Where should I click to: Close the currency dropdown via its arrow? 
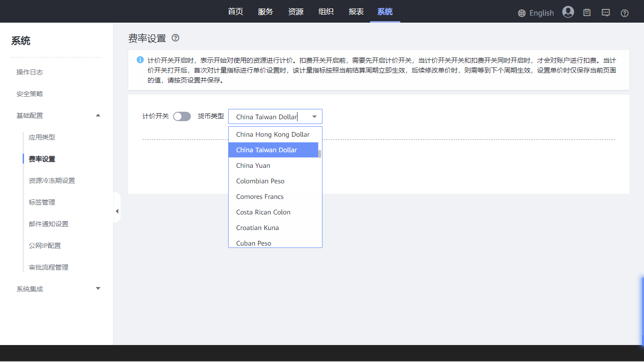tap(314, 116)
